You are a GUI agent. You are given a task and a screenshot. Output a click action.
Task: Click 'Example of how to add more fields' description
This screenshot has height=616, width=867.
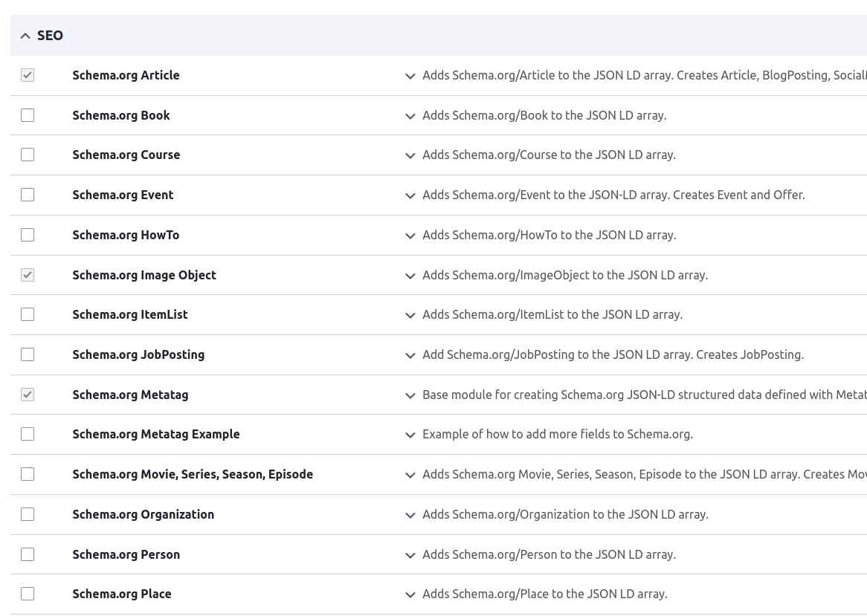pyautogui.click(x=558, y=434)
